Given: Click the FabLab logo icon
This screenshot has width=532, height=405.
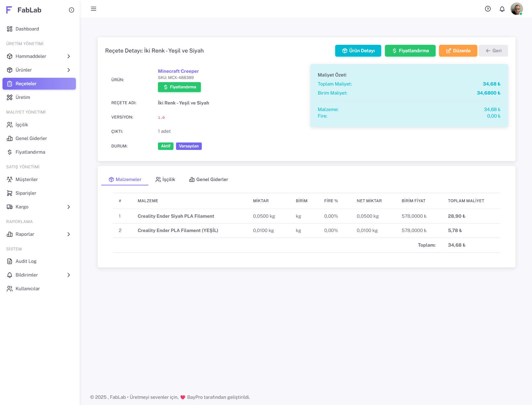Looking at the screenshot, I should tap(9, 10).
